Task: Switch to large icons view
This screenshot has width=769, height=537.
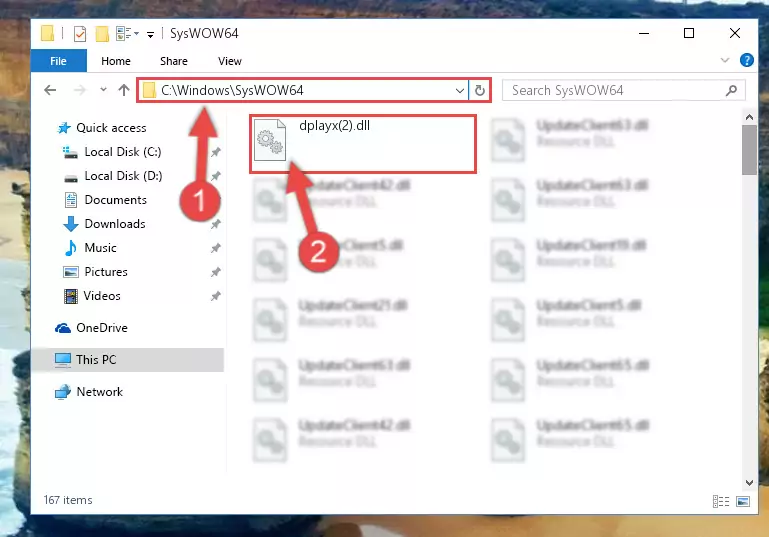Action: (743, 501)
